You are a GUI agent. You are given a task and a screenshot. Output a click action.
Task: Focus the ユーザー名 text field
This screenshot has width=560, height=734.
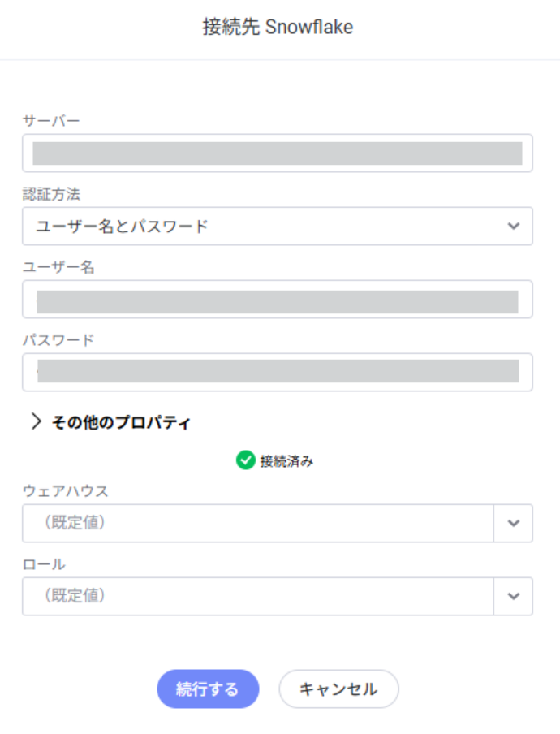(x=278, y=299)
